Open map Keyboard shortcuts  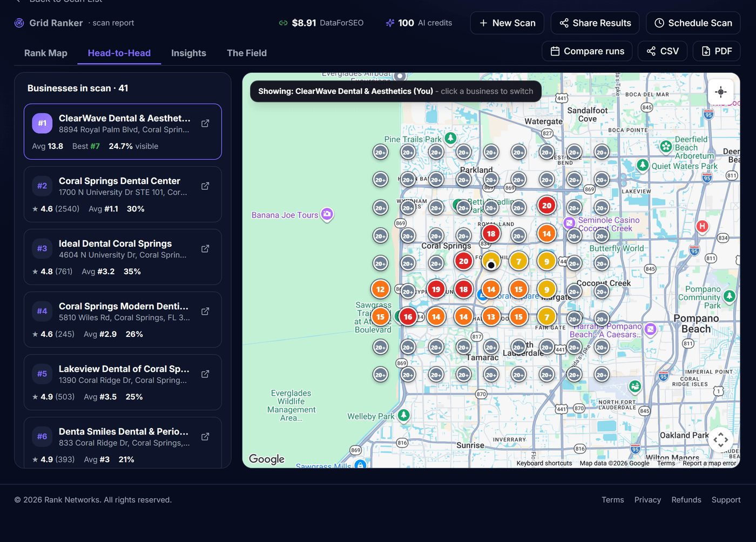coord(544,463)
